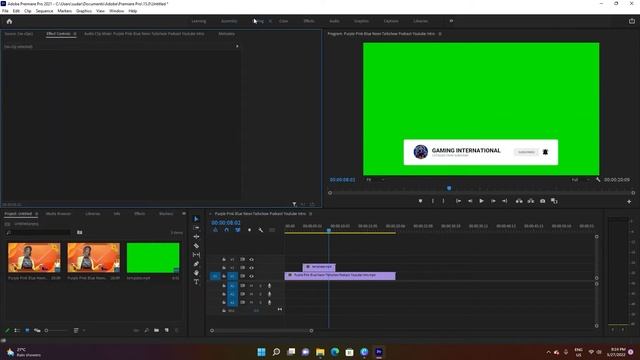Click Export Frame camera icon

pyautogui.click(x=542, y=201)
